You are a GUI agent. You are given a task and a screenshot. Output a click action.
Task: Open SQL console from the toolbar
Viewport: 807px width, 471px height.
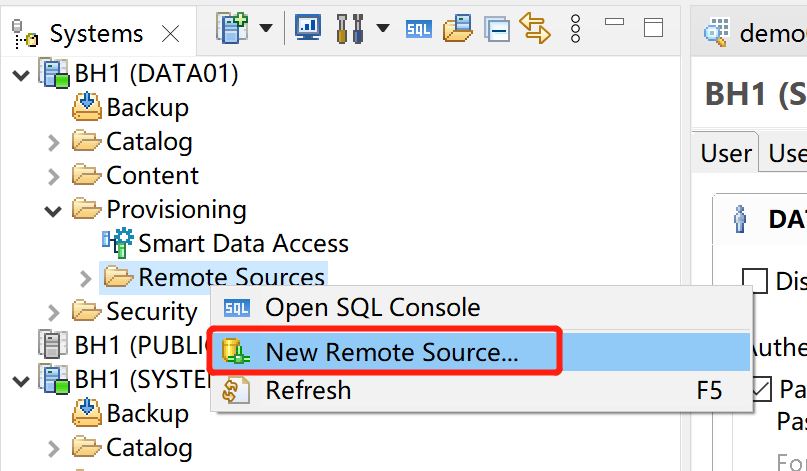click(419, 28)
